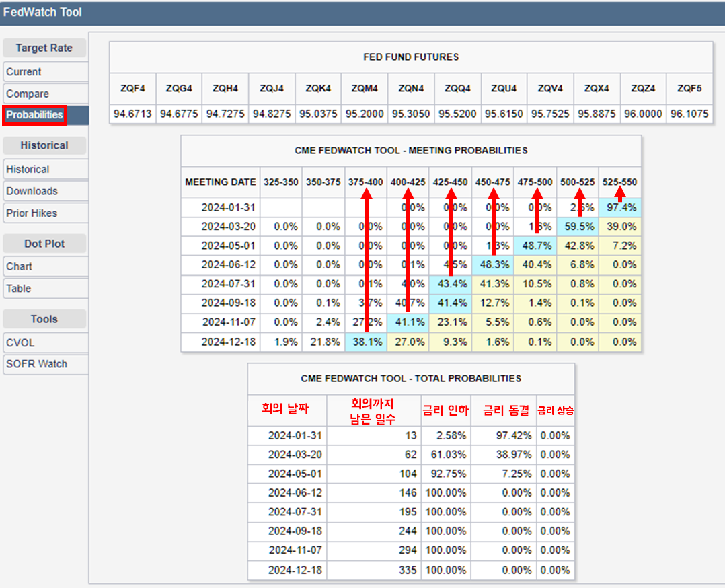725x588 pixels.
Task: Click the Target Rate section header
Action: point(44,48)
